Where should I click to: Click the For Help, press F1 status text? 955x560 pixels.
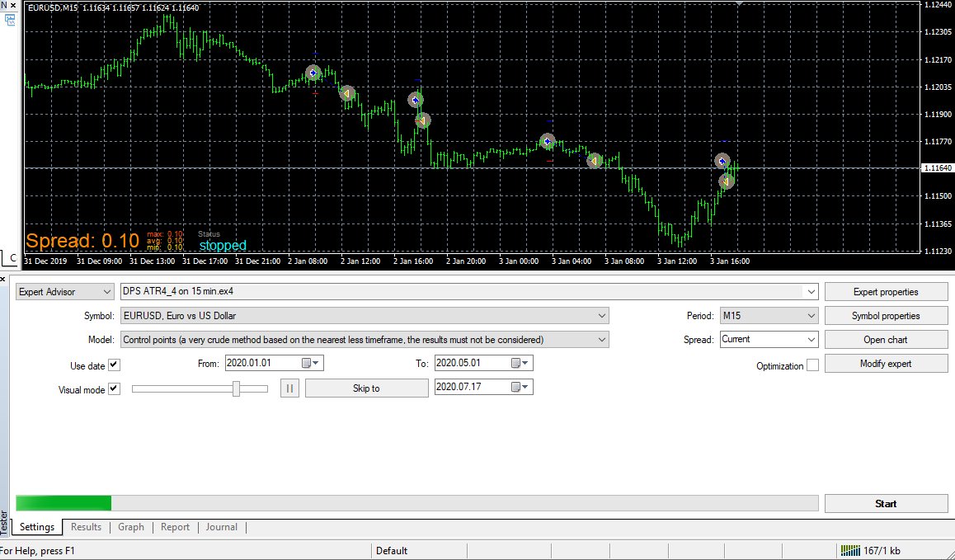(37, 551)
